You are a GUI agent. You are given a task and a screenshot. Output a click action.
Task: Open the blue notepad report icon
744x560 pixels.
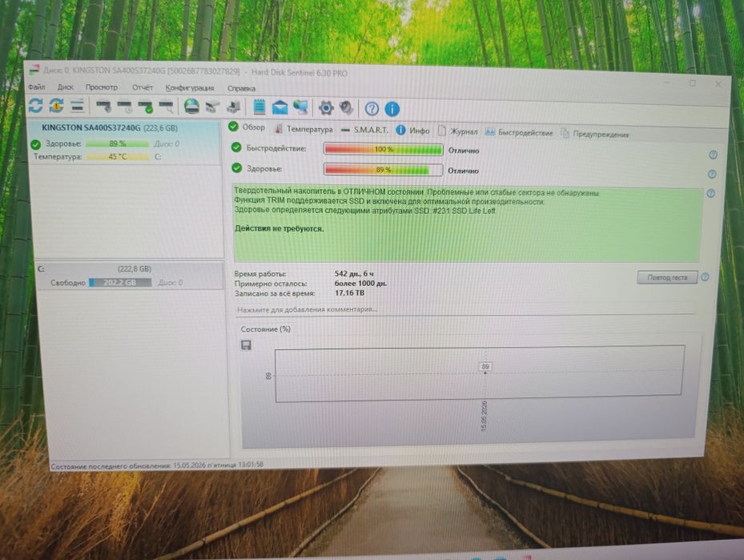259,107
